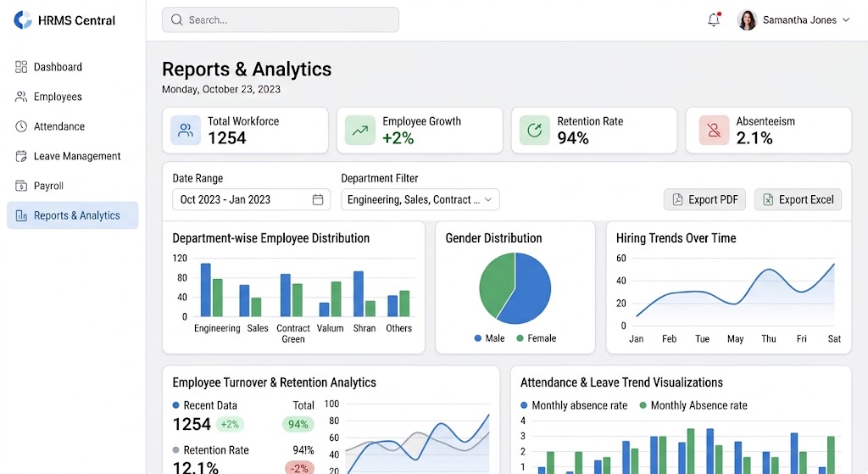Click the Absenteeism person-off icon
This screenshot has height=474, width=868.
(x=714, y=131)
